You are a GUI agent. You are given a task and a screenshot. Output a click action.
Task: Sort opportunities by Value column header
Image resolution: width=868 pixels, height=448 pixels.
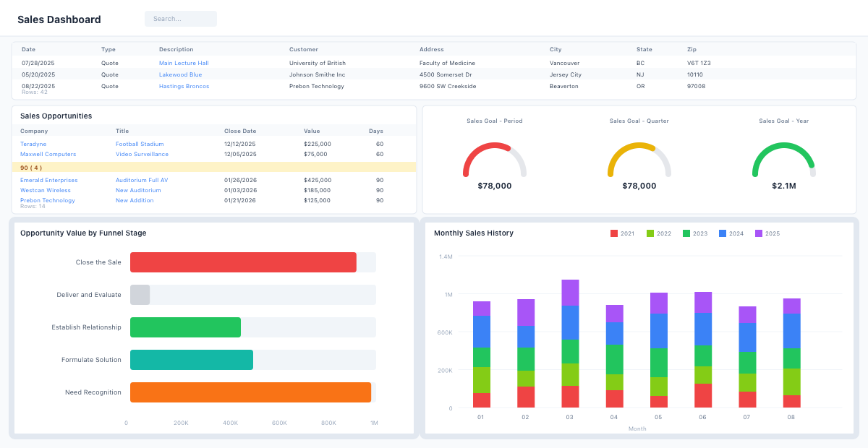point(312,131)
